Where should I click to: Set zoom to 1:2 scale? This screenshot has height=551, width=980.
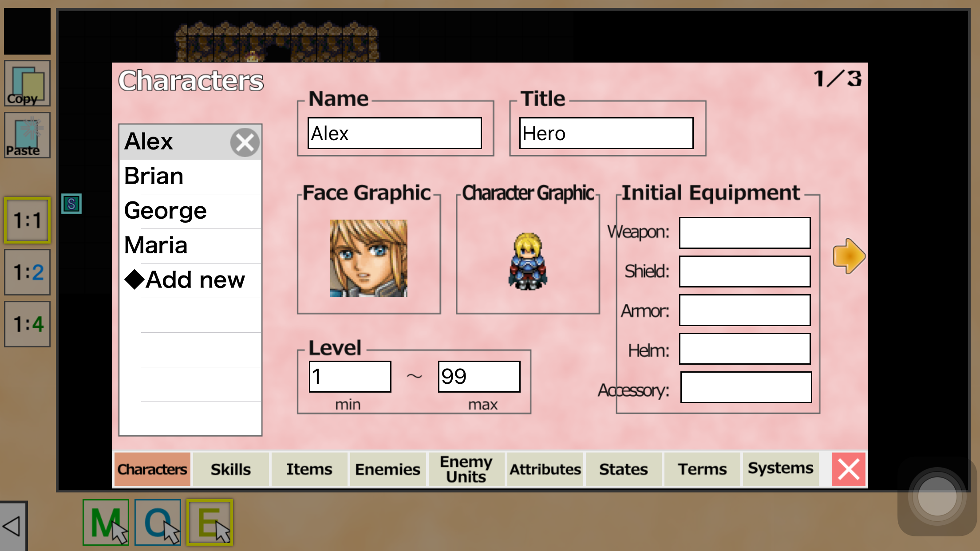click(27, 272)
